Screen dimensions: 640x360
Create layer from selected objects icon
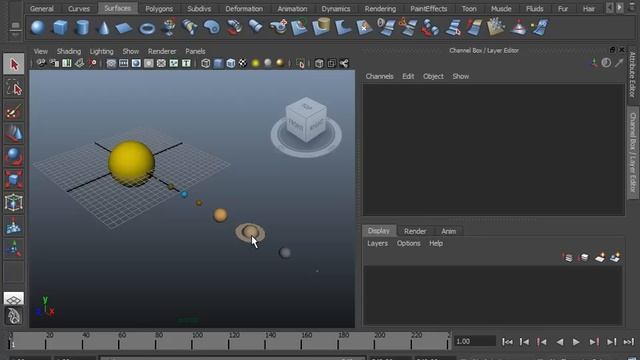(615, 257)
